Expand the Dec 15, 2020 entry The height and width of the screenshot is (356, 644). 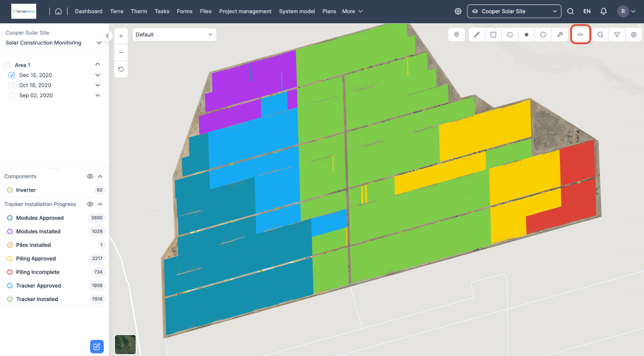(97, 75)
